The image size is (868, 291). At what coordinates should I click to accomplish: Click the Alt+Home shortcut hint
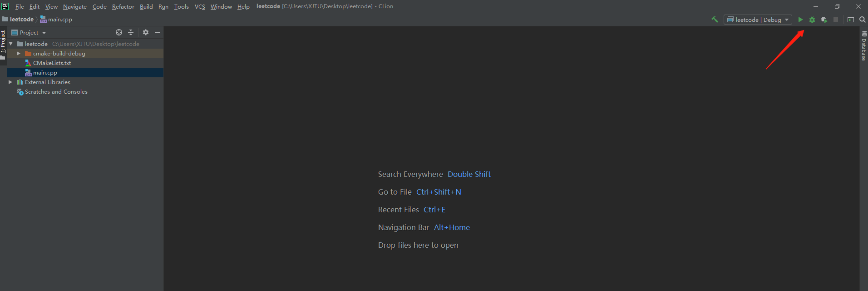click(452, 227)
